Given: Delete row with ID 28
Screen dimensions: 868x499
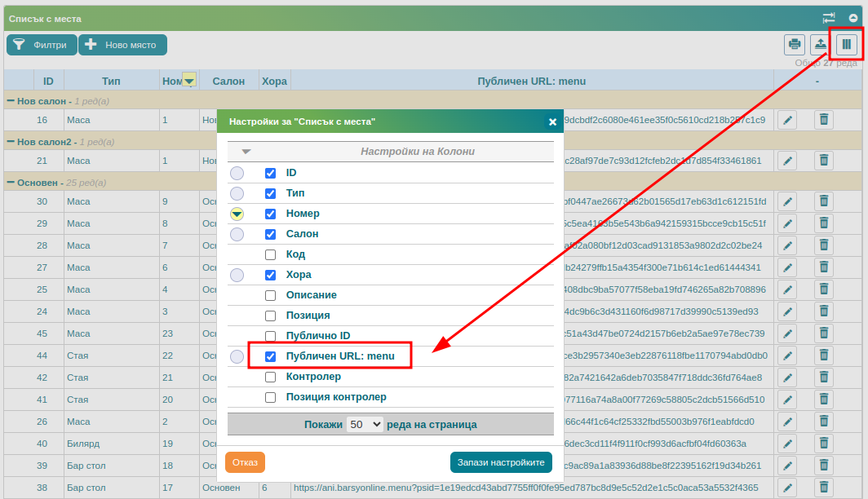Looking at the screenshot, I should tap(824, 245).
